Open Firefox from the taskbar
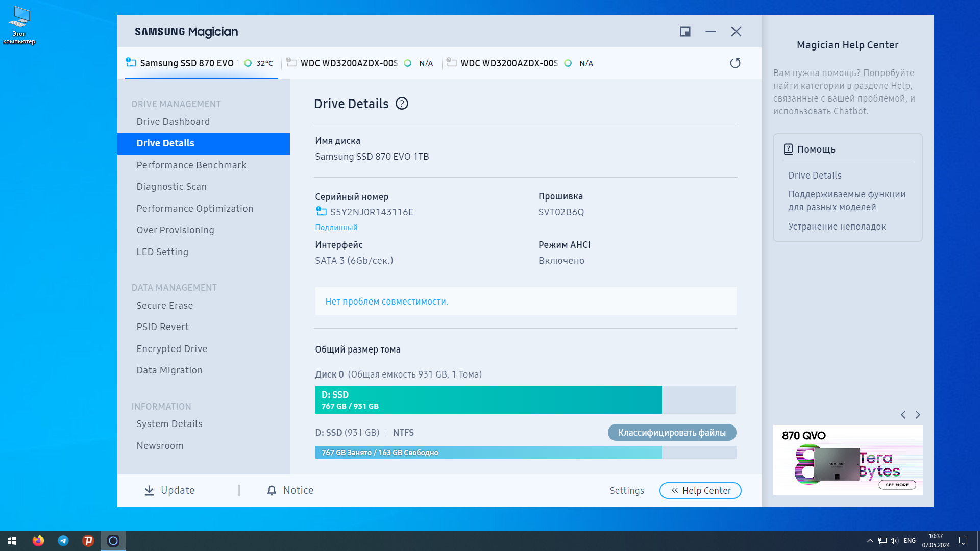980x551 pixels. coord(38,541)
